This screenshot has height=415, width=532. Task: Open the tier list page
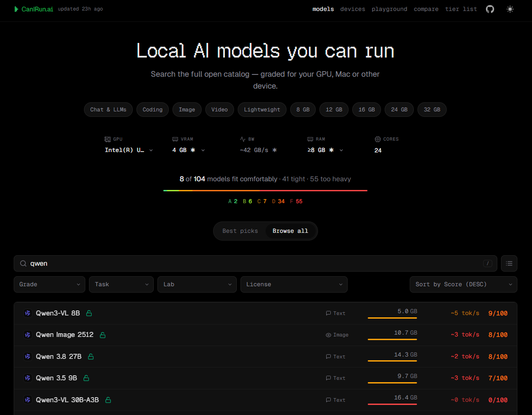coord(461,9)
